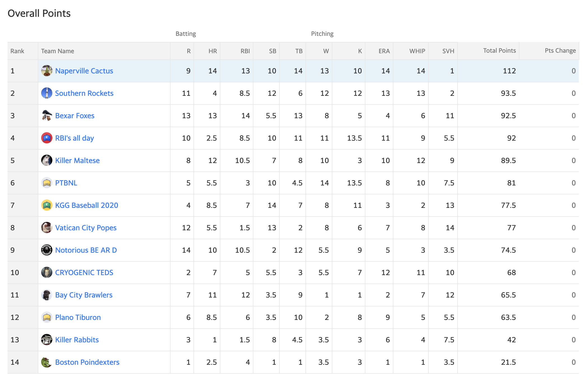
Task: Click the Bexar Foxes team avatar
Action: click(x=47, y=115)
